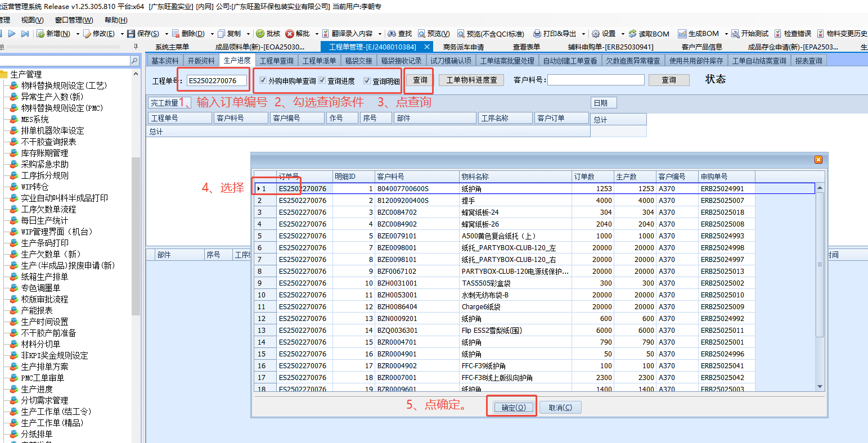Click the dialog's vertical scrollbar down arrow
The width and height of the screenshot is (868, 443).
820,387
